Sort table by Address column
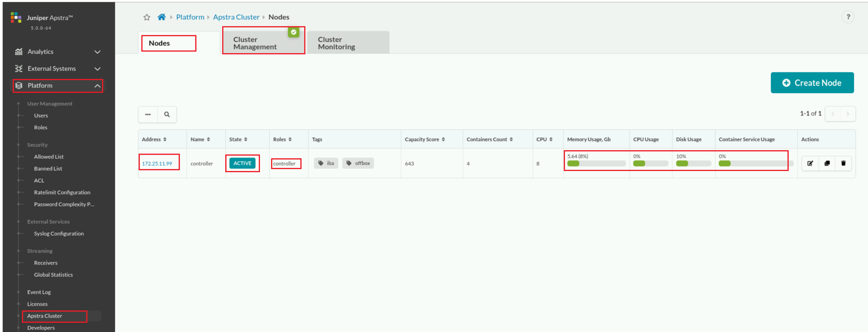Viewport: 868px width, 332px height. (x=154, y=139)
